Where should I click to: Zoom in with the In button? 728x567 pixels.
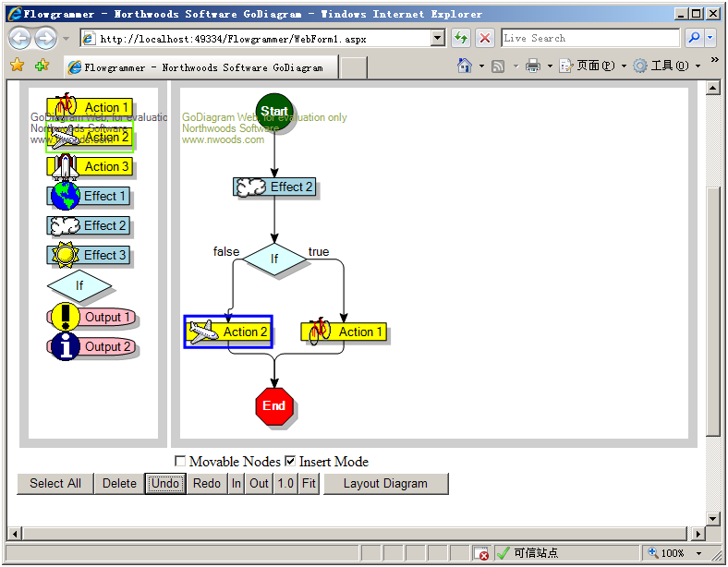(x=237, y=484)
